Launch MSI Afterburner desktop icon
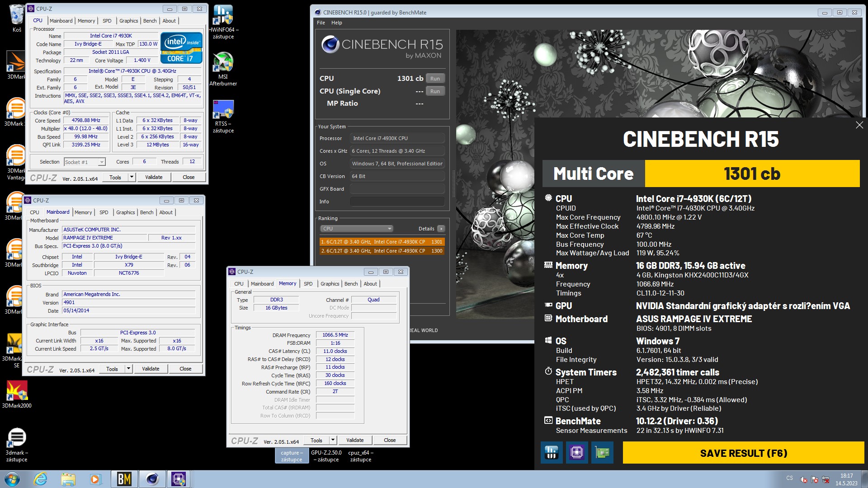Image resolution: width=868 pixels, height=488 pixels. pos(223,69)
